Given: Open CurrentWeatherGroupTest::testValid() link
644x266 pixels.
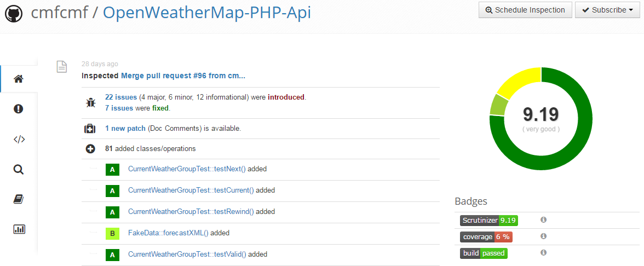Looking at the screenshot, I should tap(187, 254).
